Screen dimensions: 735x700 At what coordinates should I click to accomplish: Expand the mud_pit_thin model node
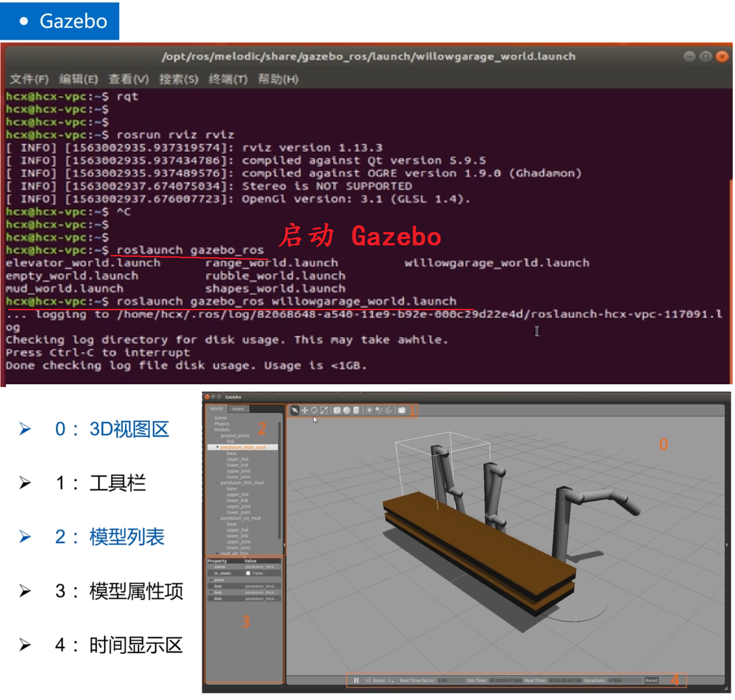[218, 553]
